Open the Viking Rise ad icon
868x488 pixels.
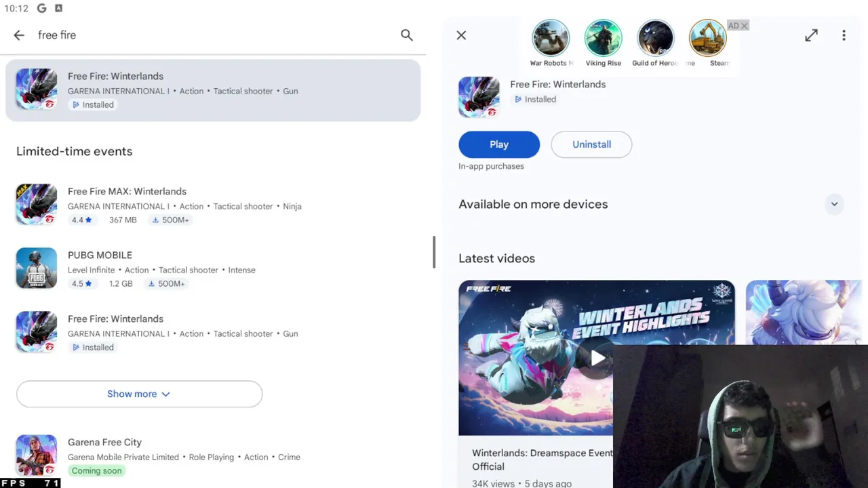(x=604, y=38)
